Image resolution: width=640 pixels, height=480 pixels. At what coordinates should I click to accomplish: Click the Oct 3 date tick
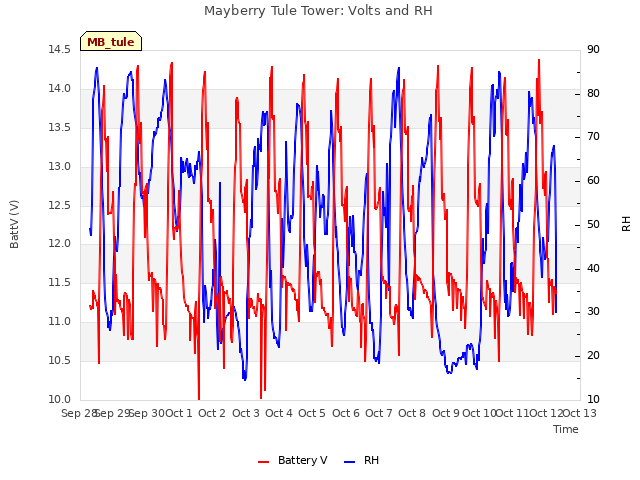(x=246, y=413)
